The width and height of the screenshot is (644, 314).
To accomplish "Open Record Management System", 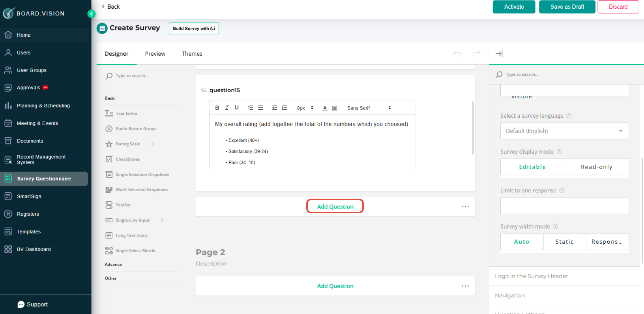I will (x=44, y=160).
